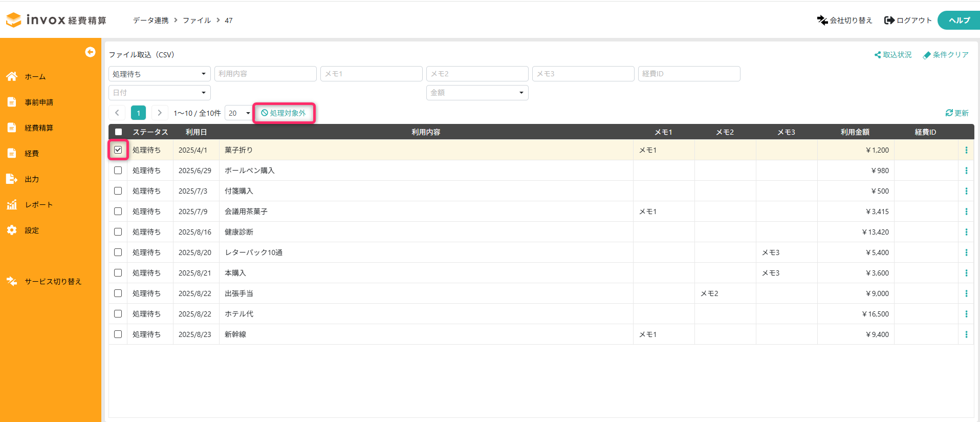This screenshot has height=422, width=980.
Task: Click the ヘルプ button
Action: click(959, 20)
